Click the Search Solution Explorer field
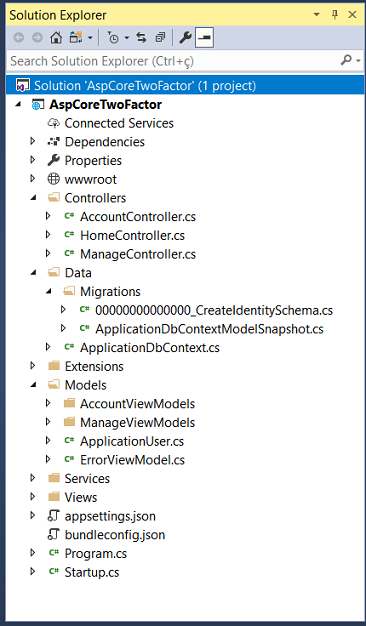The height and width of the screenshot is (626, 366). (172, 61)
